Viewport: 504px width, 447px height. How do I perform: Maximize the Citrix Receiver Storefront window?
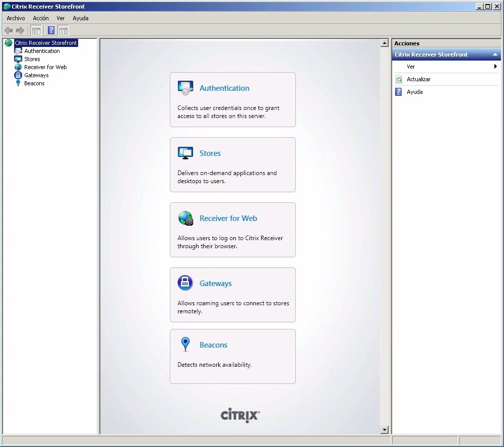pos(488,7)
